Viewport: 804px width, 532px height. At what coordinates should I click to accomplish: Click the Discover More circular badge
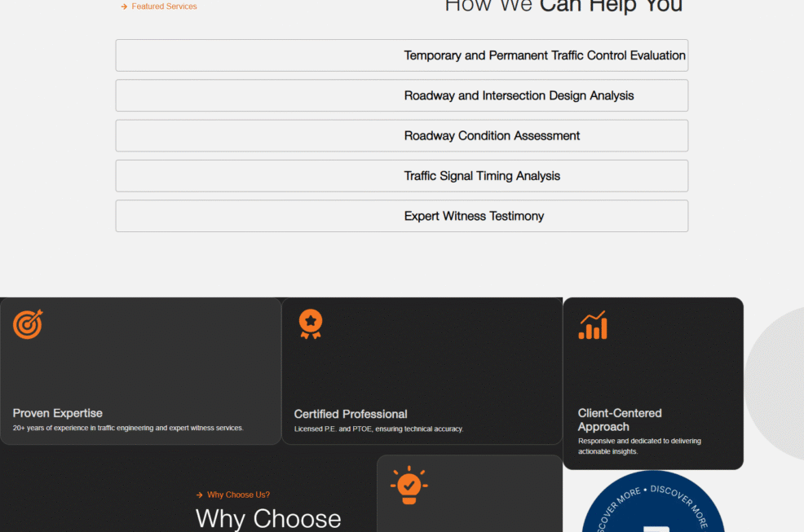click(653, 502)
